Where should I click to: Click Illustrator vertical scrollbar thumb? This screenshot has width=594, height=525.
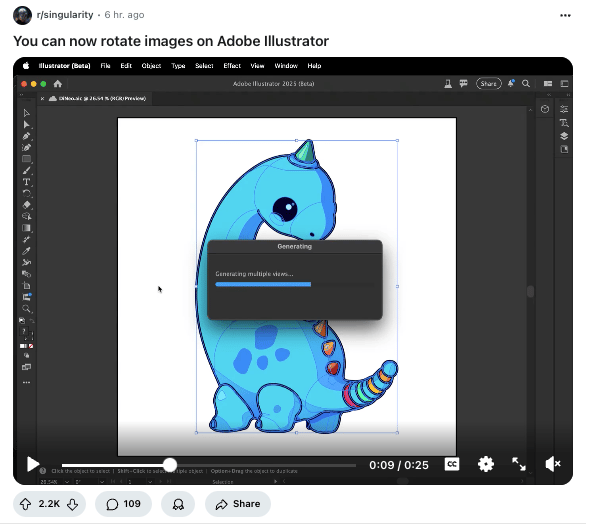click(530, 292)
